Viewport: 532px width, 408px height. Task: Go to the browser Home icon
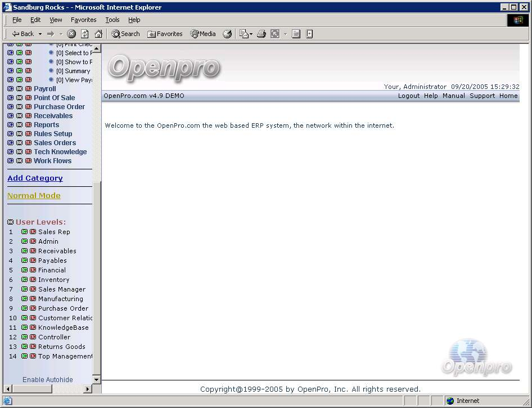click(x=98, y=34)
